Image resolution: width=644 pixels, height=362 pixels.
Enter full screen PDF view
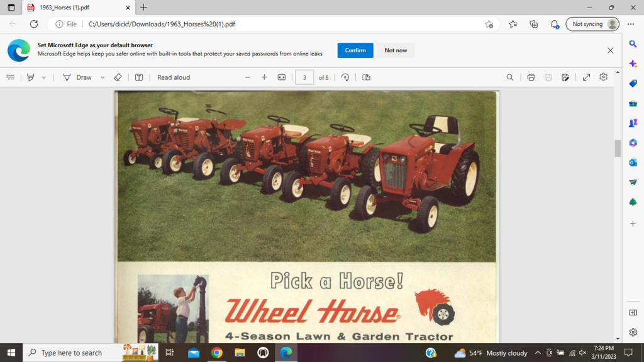point(587,77)
